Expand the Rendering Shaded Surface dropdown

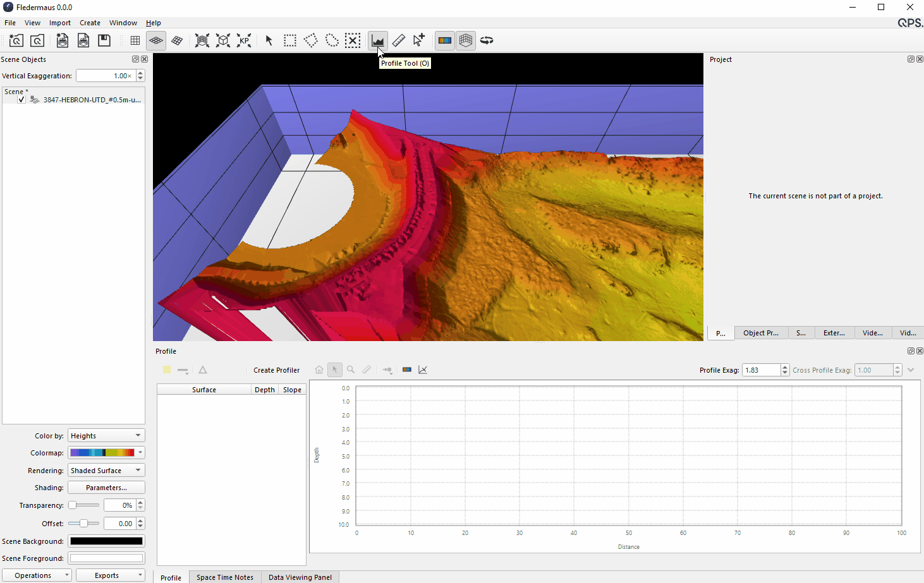click(x=106, y=471)
